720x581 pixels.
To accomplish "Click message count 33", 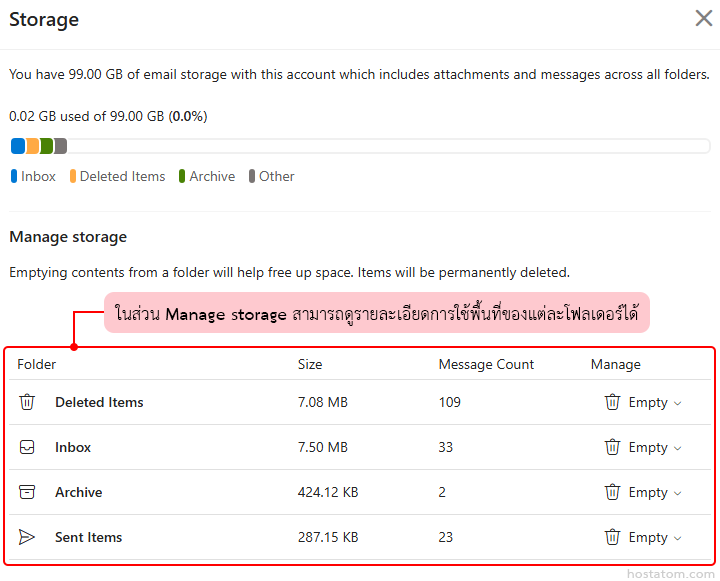I will pyautogui.click(x=445, y=447).
